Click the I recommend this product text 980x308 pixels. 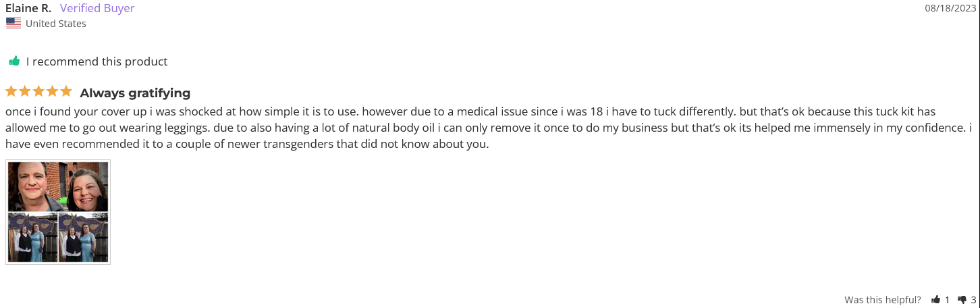[x=97, y=61]
